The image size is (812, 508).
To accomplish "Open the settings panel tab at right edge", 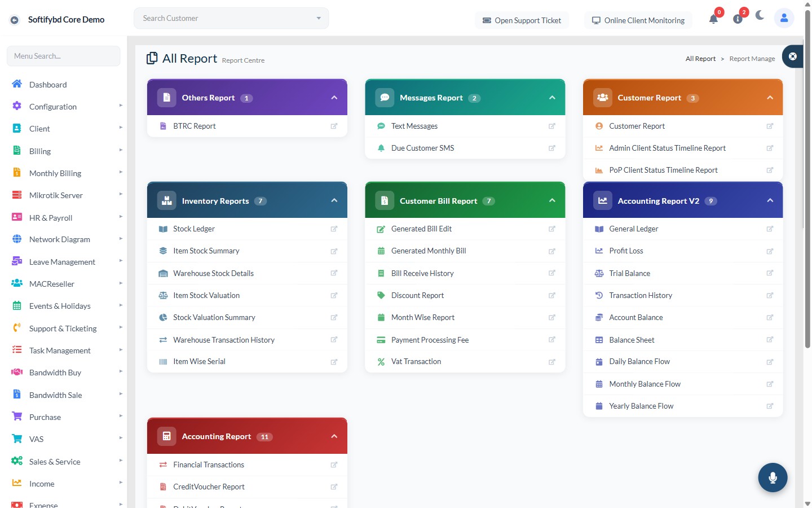I will [x=793, y=56].
